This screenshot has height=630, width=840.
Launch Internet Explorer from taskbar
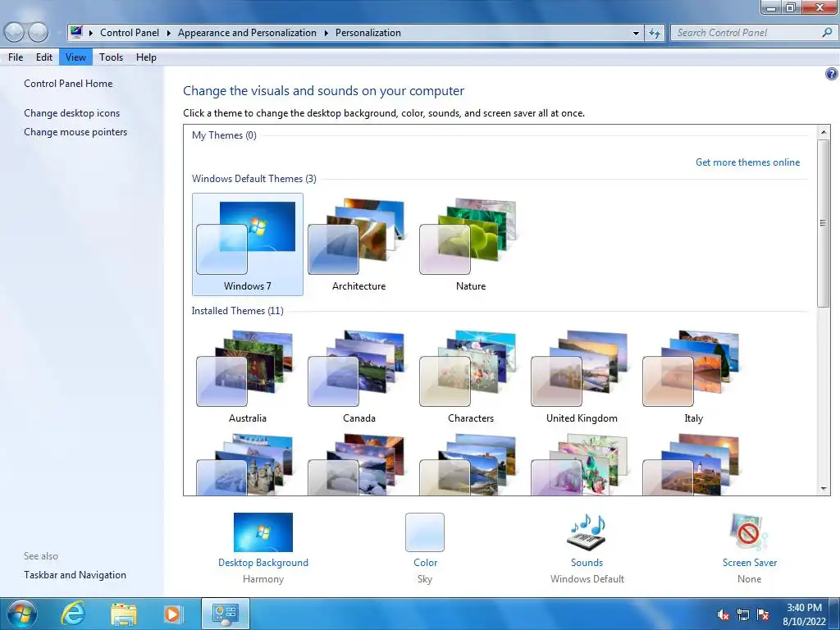[x=72, y=614]
